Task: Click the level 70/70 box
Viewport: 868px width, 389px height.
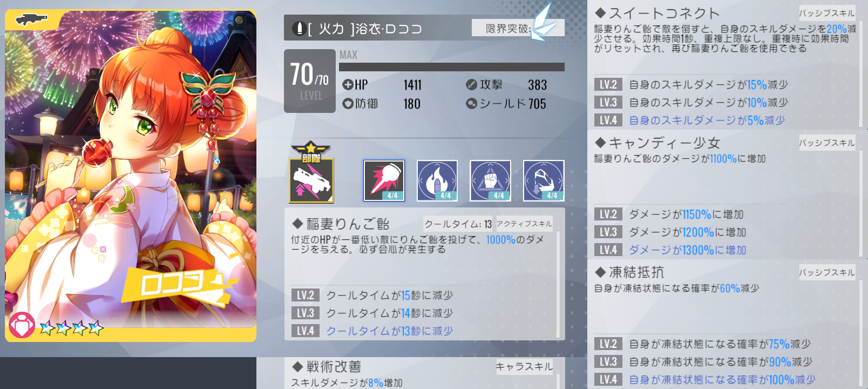Action: 310,81
